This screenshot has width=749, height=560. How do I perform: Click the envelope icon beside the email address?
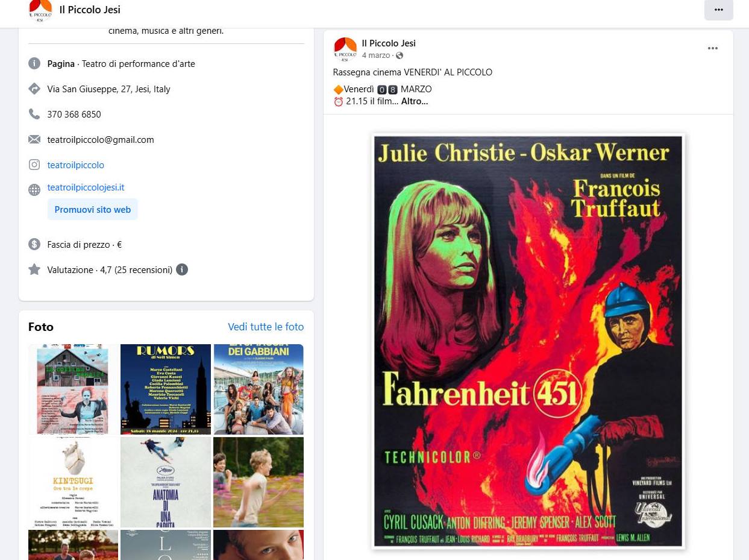point(34,139)
